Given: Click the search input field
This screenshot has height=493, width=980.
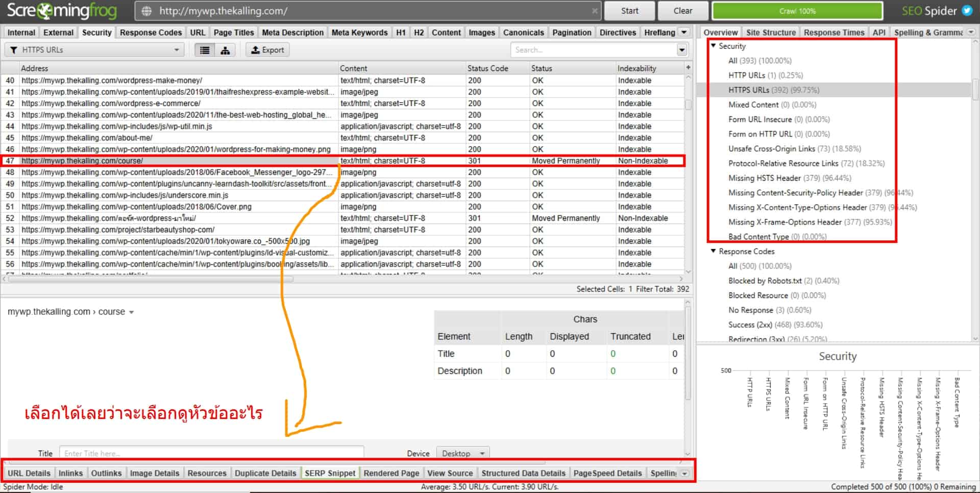Looking at the screenshot, I should 593,50.
